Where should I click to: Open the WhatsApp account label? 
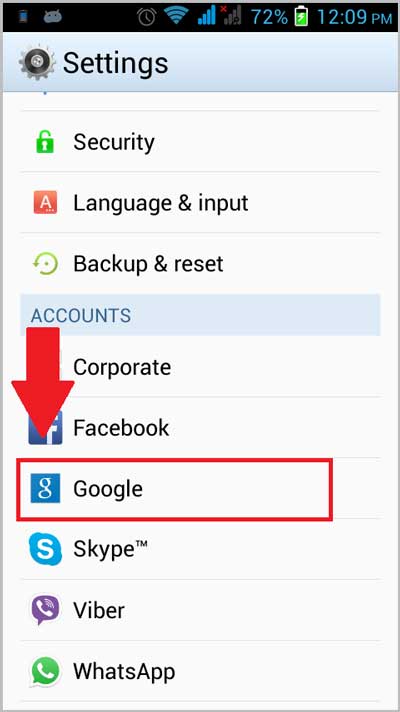(x=124, y=671)
